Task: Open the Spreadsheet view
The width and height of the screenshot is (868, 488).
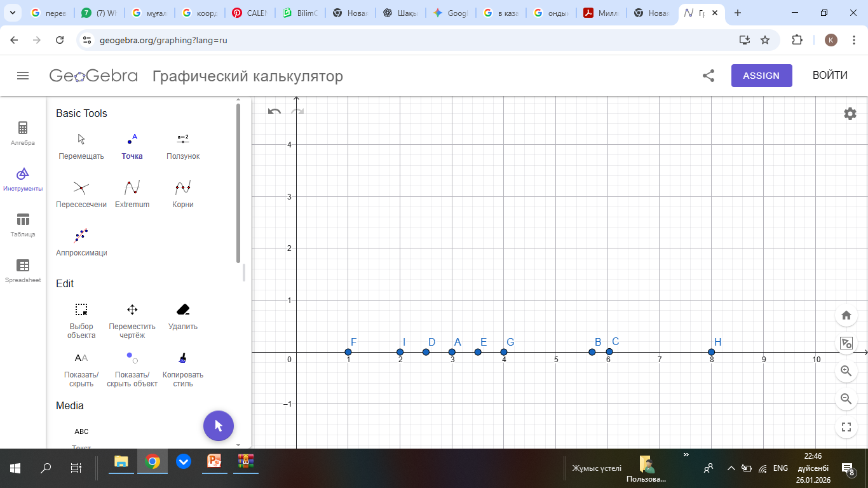Action: (23, 271)
